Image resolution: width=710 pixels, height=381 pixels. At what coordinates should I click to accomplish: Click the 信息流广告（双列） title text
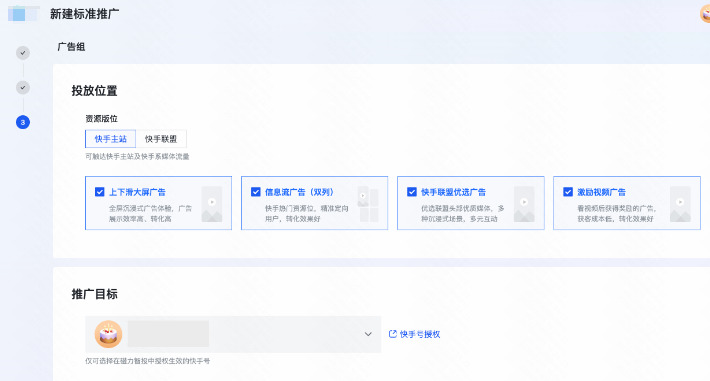299,192
